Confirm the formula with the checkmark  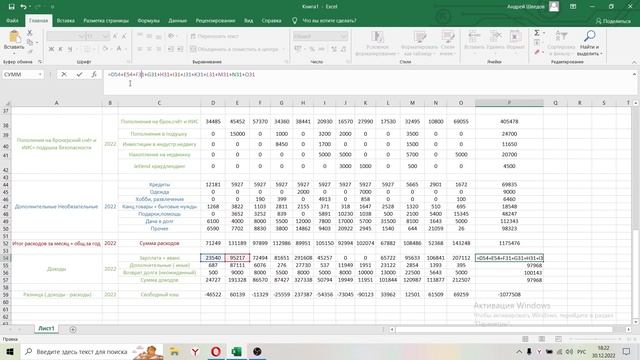point(79,74)
